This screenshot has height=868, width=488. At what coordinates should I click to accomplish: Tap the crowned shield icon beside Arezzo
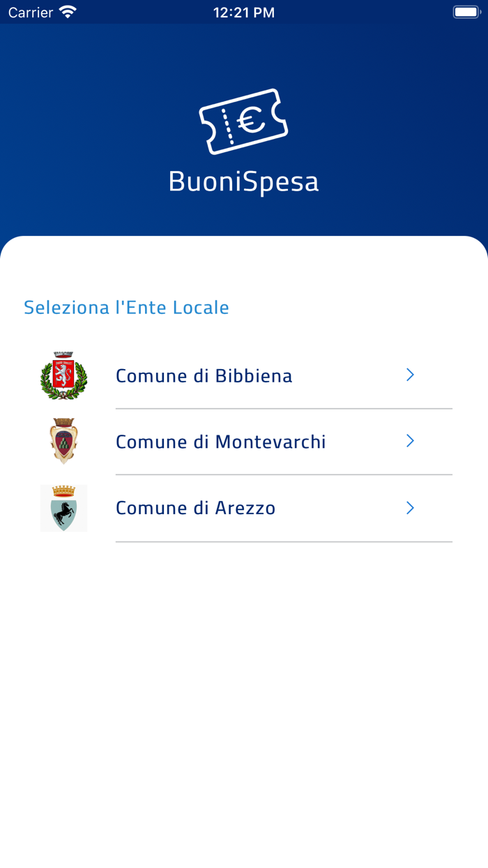(63, 507)
